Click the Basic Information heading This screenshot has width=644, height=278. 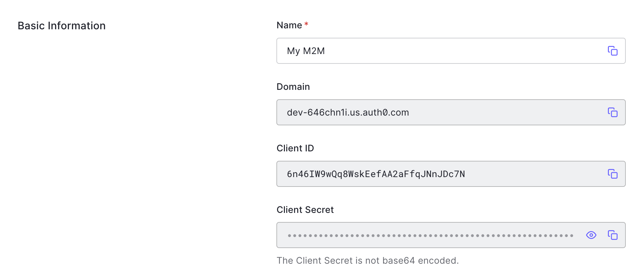[62, 25]
